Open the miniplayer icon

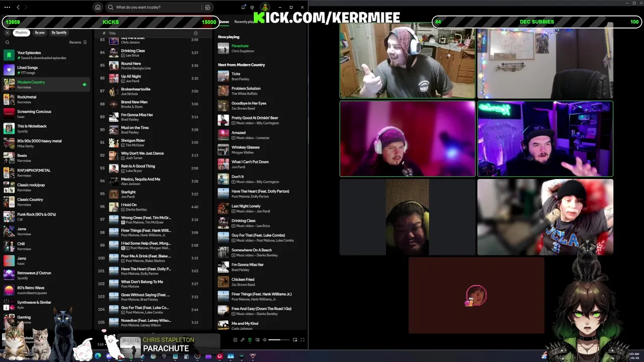coord(295,340)
